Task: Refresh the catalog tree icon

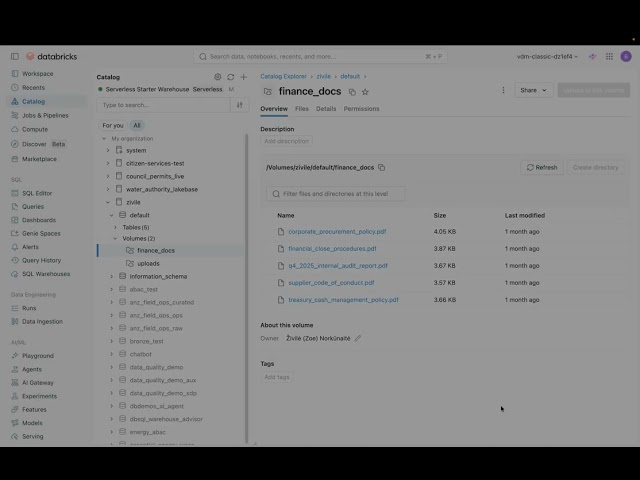Action: (231, 77)
